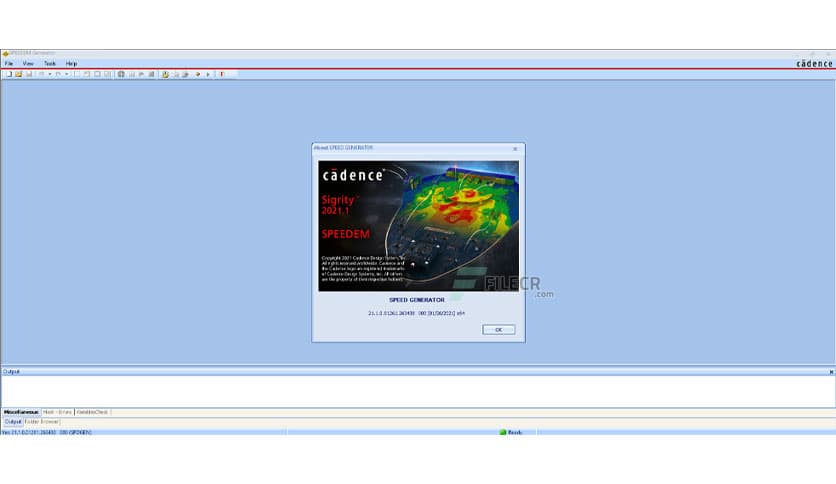Image resolution: width=836 pixels, height=484 pixels.
Task: Click the application icon in title bar
Action: tap(5, 53)
